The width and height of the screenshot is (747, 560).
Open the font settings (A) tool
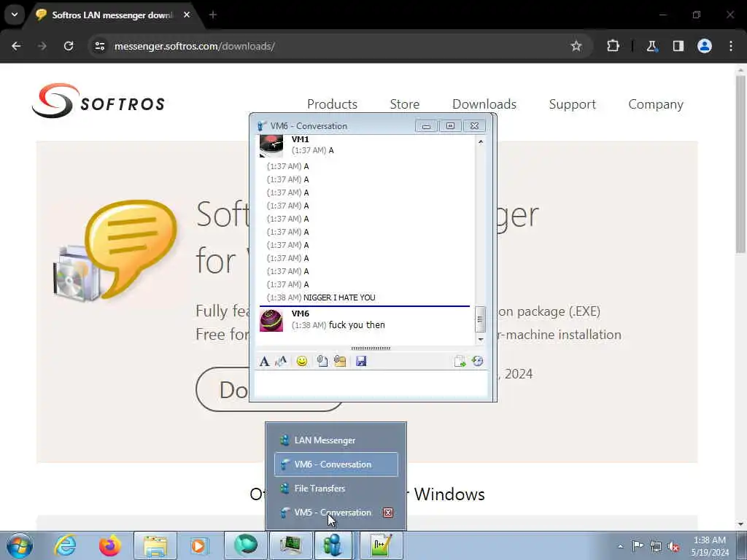point(264,362)
